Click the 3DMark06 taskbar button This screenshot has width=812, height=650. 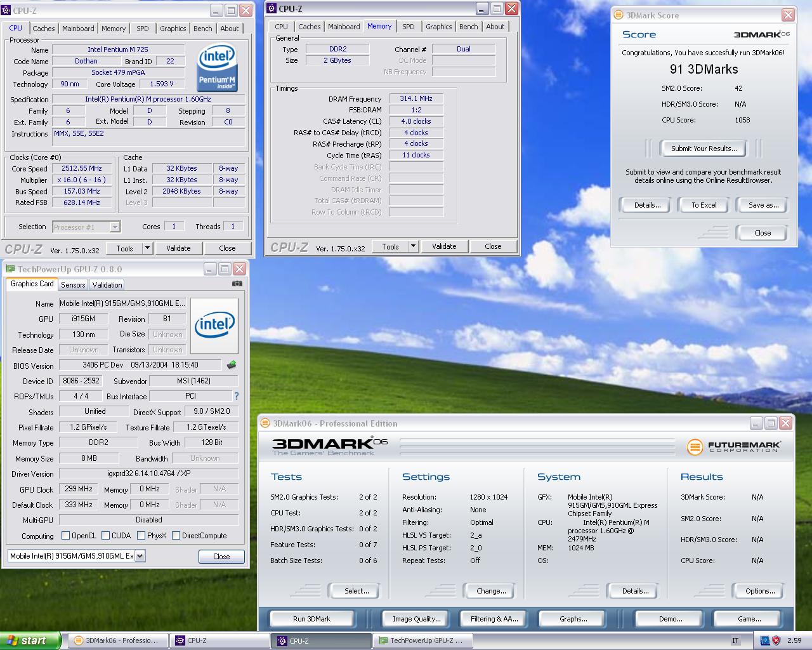[118, 640]
